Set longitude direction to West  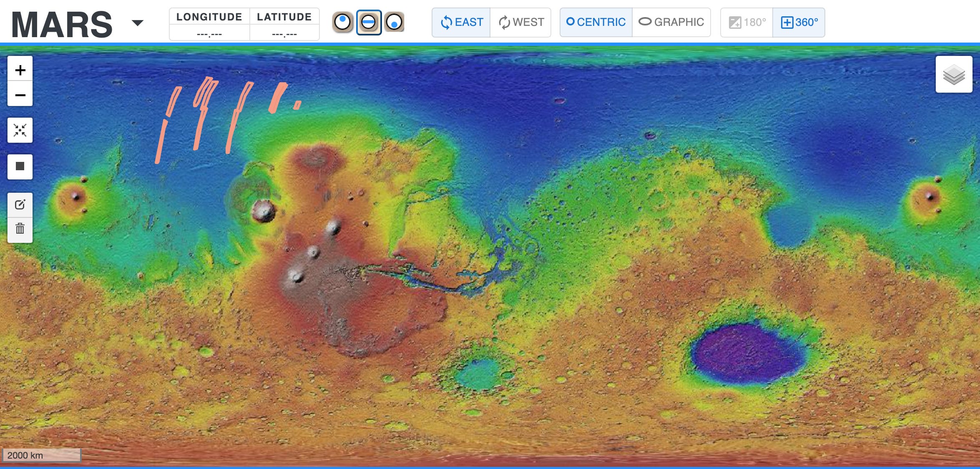pyautogui.click(x=520, y=22)
